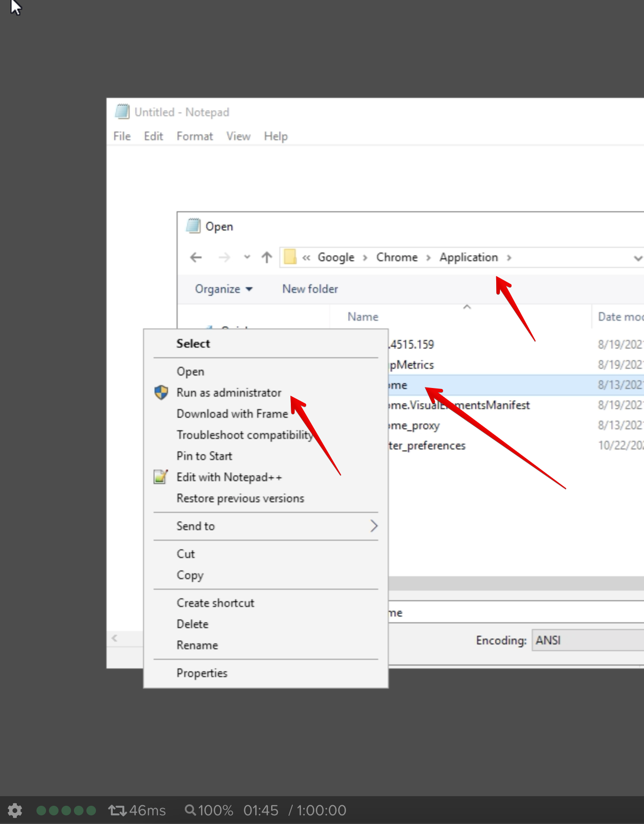The width and height of the screenshot is (644, 824).
Task: Select Properties in the context menu
Action: [202, 673]
